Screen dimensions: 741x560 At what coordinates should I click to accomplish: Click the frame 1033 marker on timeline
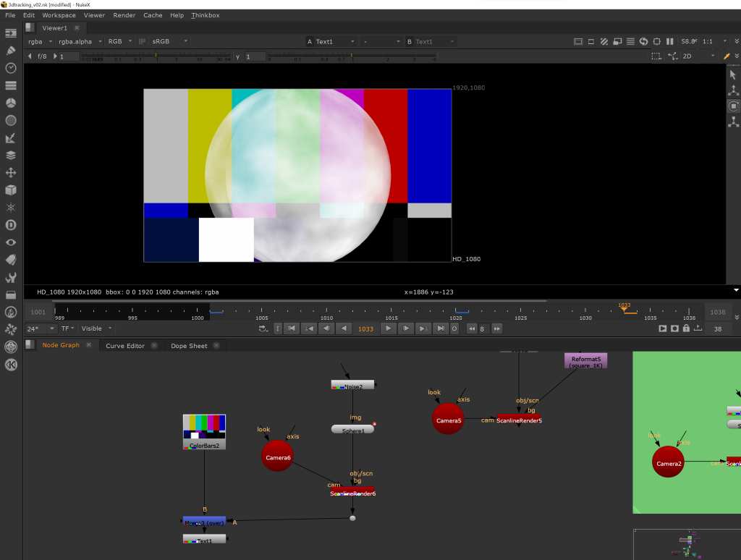[624, 307]
